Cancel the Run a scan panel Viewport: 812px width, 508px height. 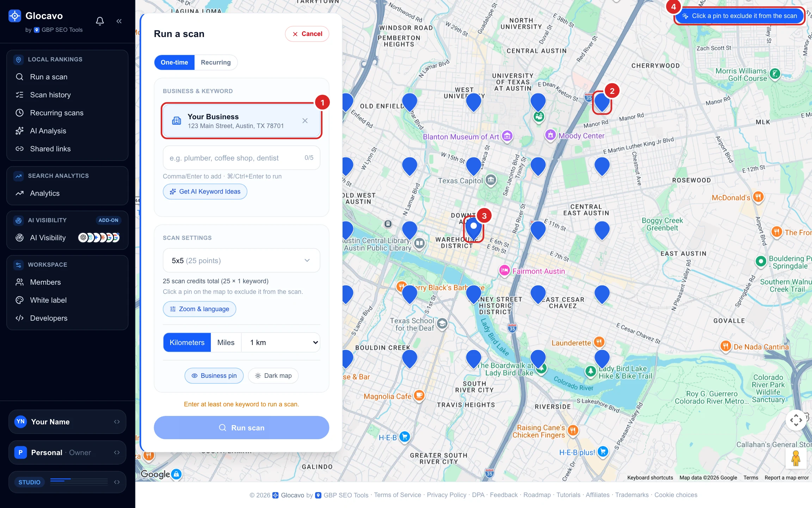pyautogui.click(x=307, y=34)
